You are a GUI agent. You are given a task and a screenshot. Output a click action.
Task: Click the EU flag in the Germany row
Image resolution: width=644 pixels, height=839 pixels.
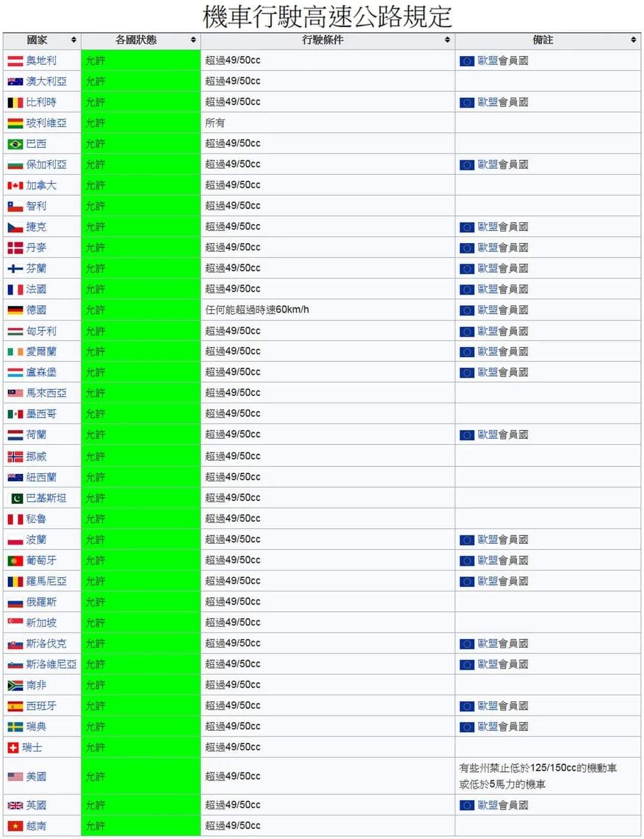tap(467, 310)
